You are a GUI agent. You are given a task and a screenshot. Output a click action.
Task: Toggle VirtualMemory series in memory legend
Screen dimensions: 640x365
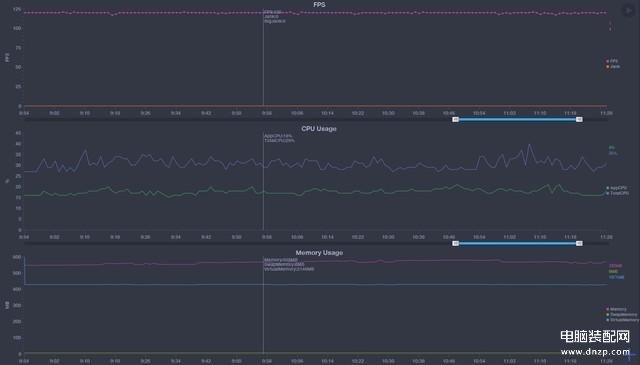[623, 320]
